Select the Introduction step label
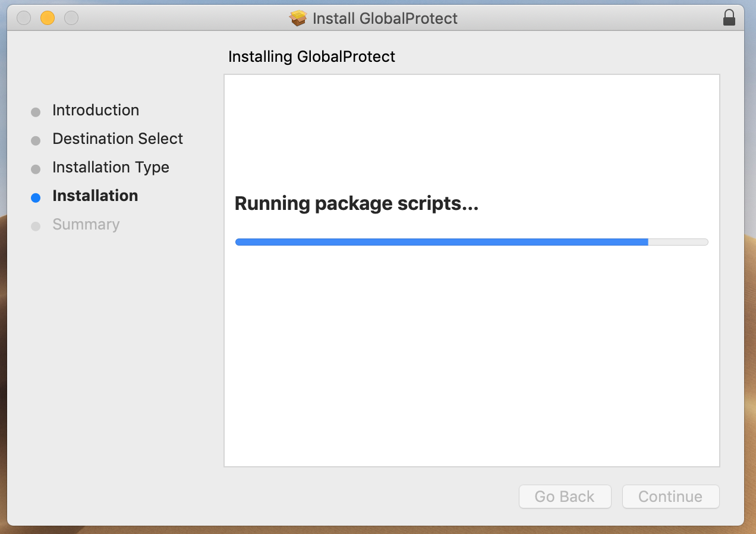This screenshot has height=534, width=756. pos(96,110)
